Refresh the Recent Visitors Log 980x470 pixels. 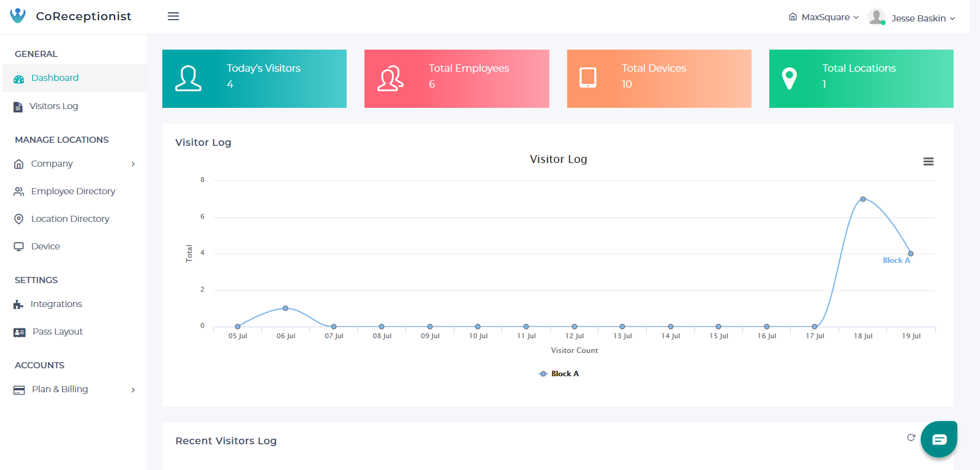point(911,438)
